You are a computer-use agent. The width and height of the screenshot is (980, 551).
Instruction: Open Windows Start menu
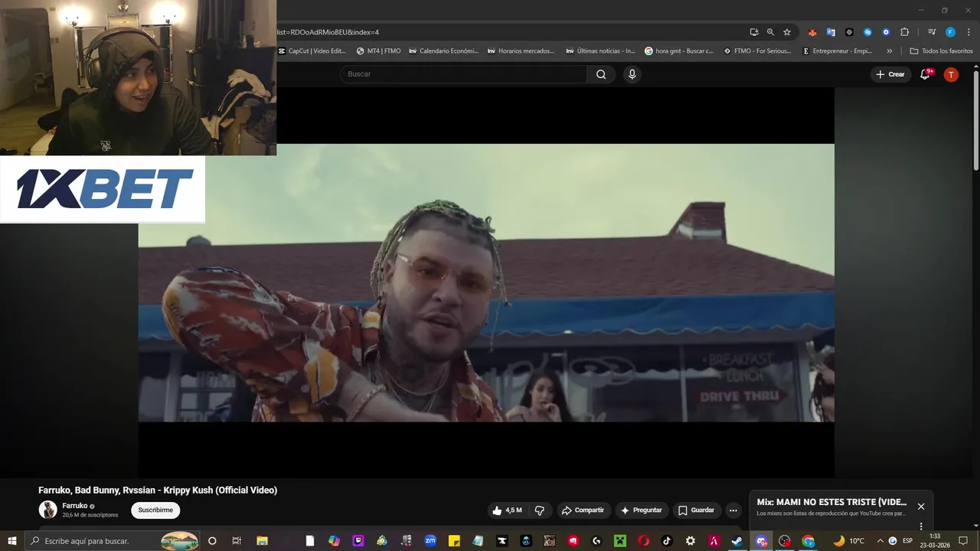click(x=11, y=541)
